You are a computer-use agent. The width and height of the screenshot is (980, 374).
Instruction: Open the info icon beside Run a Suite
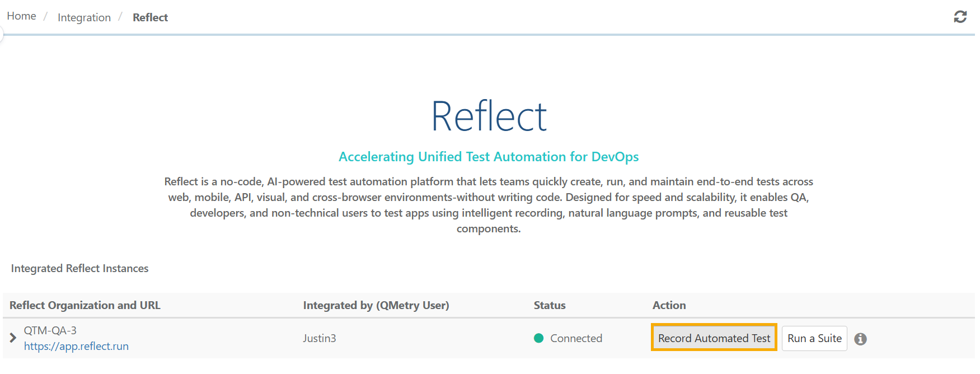[x=861, y=339]
